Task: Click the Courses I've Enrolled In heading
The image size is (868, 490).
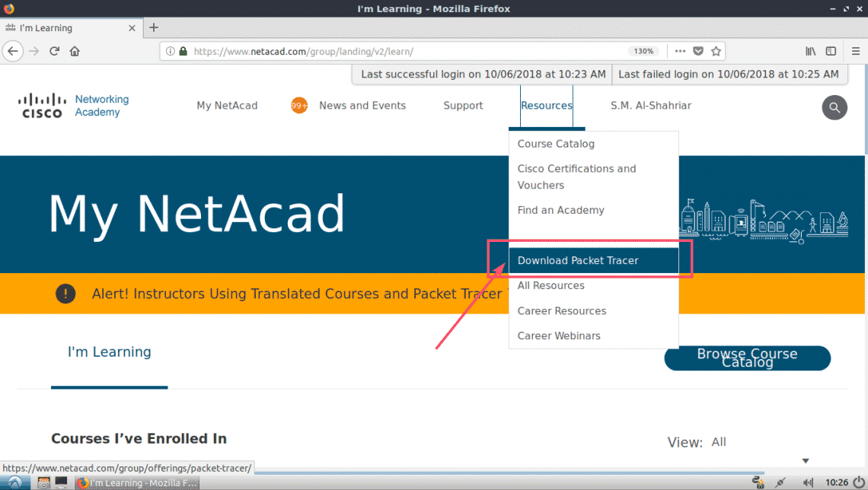Action: pos(139,438)
